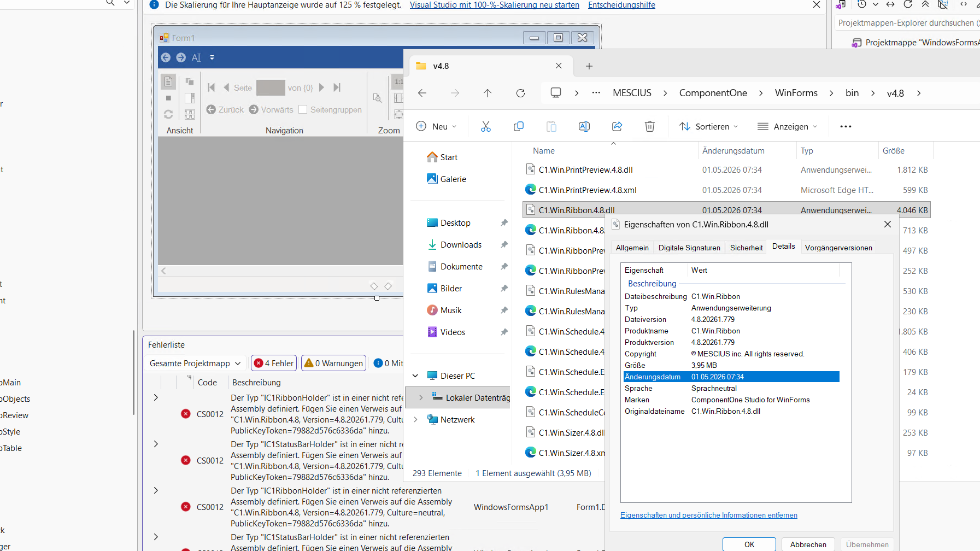
Task: Click the Share icon in Explorer toolbar
Action: point(617,126)
